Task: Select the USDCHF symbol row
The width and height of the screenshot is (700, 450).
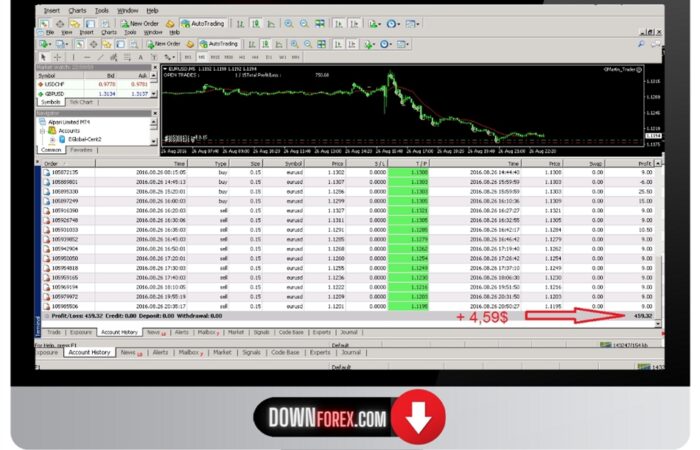Action: click(x=48, y=84)
